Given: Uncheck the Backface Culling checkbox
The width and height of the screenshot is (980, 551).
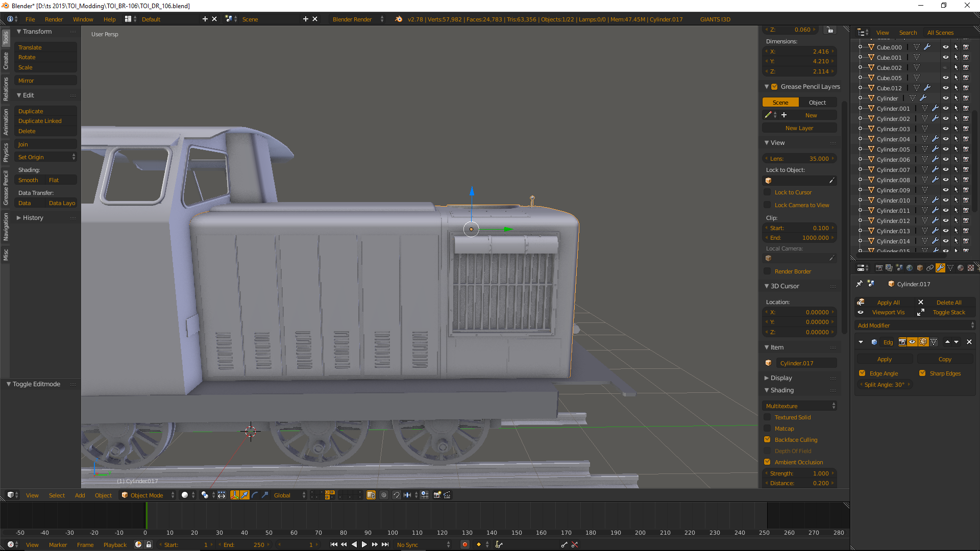Looking at the screenshot, I should [x=767, y=440].
